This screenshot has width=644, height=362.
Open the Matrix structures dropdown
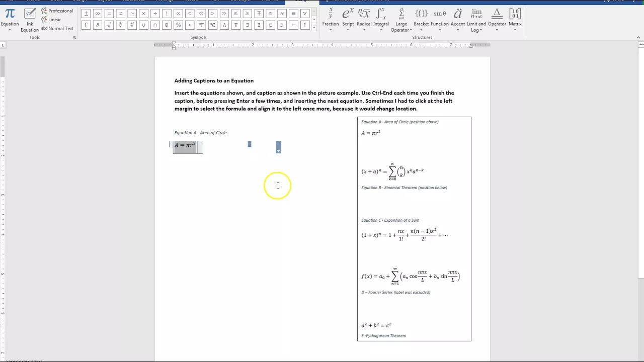pos(515,20)
